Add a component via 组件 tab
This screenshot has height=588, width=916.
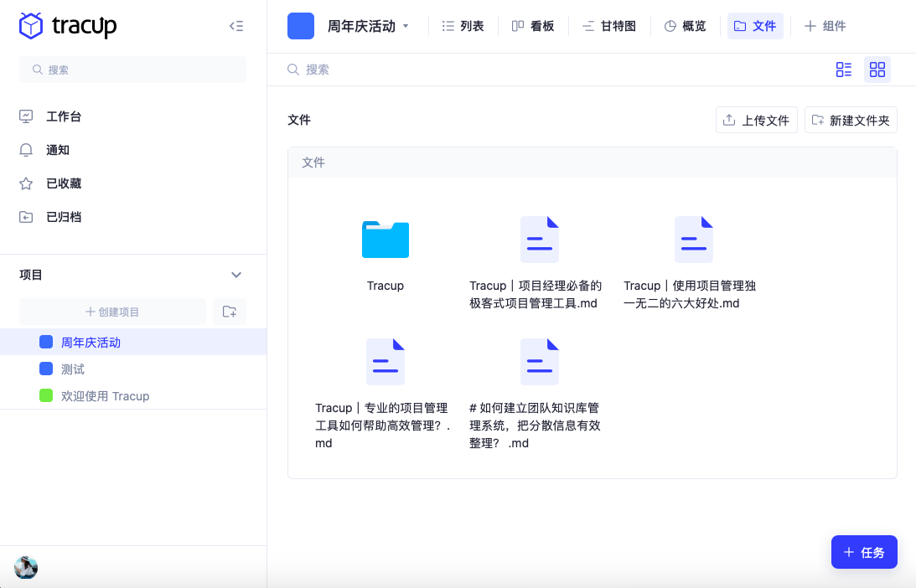825,26
